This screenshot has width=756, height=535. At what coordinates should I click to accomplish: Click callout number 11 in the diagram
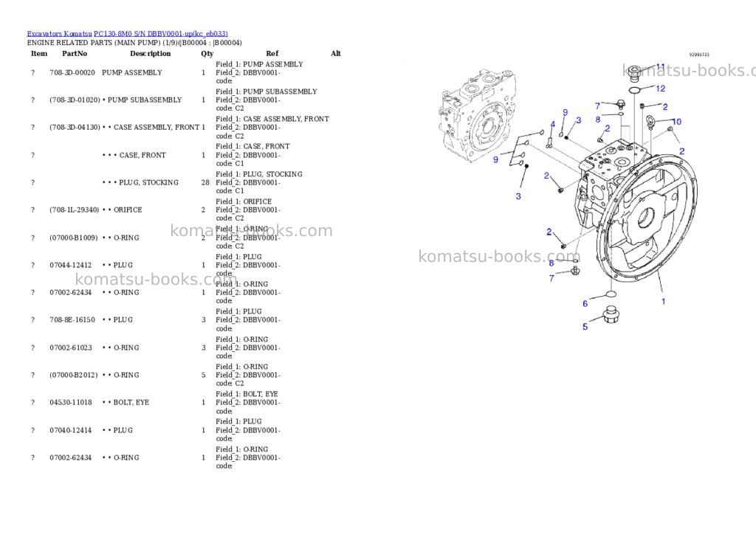tap(660, 66)
